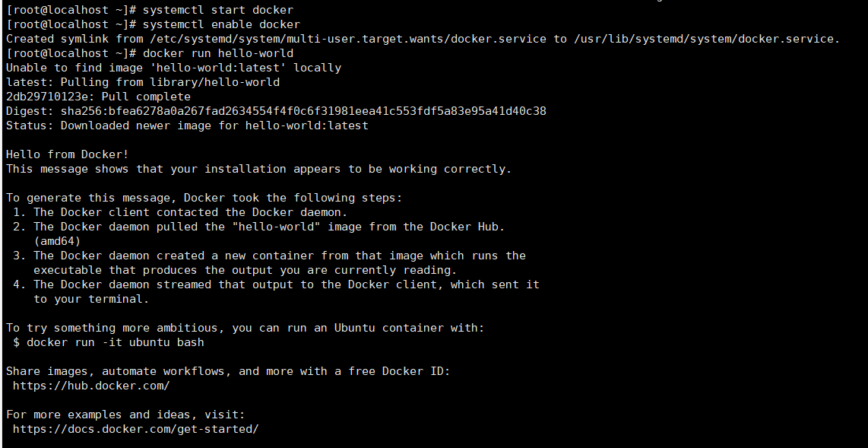Open the docs.docker.com get-started link
Image resolution: width=868 pixels, height=448 pixels.
(135, 429)
